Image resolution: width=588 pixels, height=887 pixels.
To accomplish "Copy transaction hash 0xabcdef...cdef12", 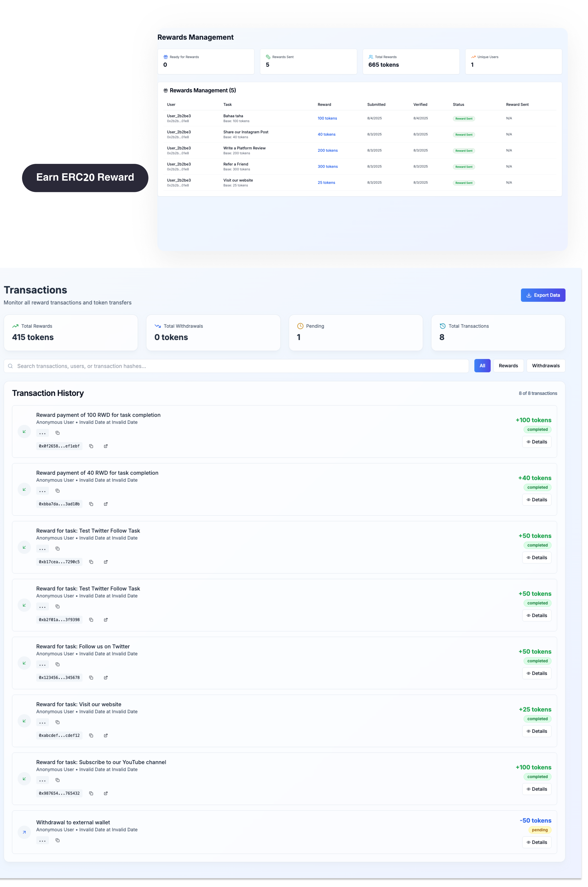I will (x=91, y=735).
